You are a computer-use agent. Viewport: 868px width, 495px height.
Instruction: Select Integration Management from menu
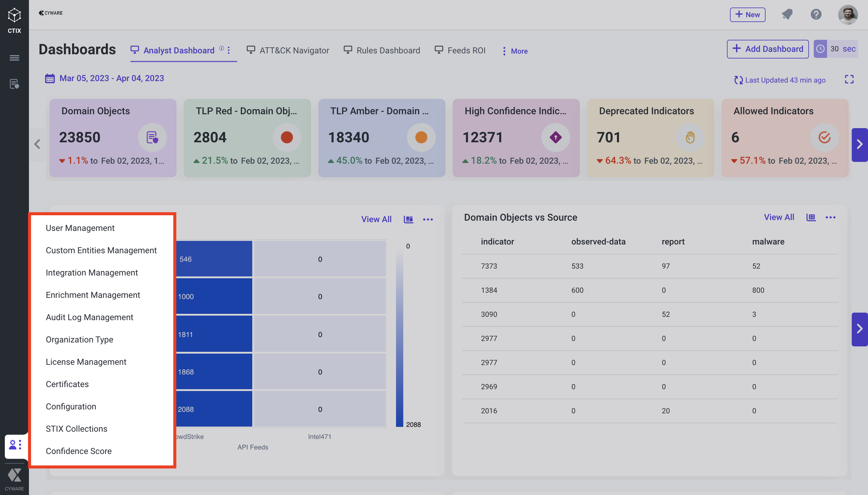click(92, 273)
